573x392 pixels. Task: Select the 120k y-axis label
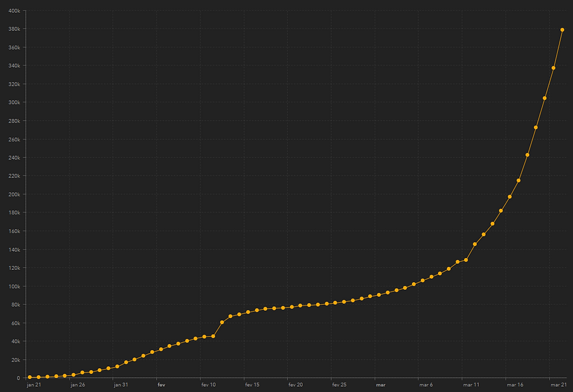[14, 268]
